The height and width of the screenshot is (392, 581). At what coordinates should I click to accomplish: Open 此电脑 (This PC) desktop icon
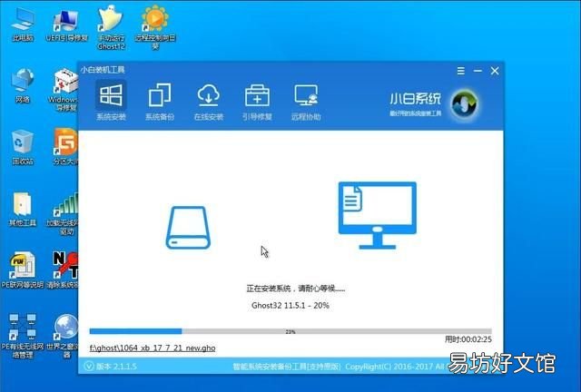coord(22,24)
